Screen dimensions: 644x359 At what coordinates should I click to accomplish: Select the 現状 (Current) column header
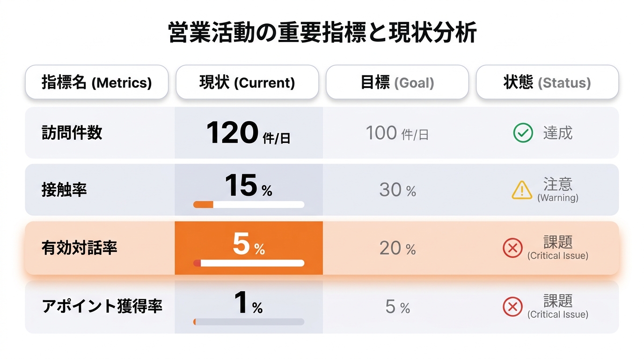(x=247, y=82)
